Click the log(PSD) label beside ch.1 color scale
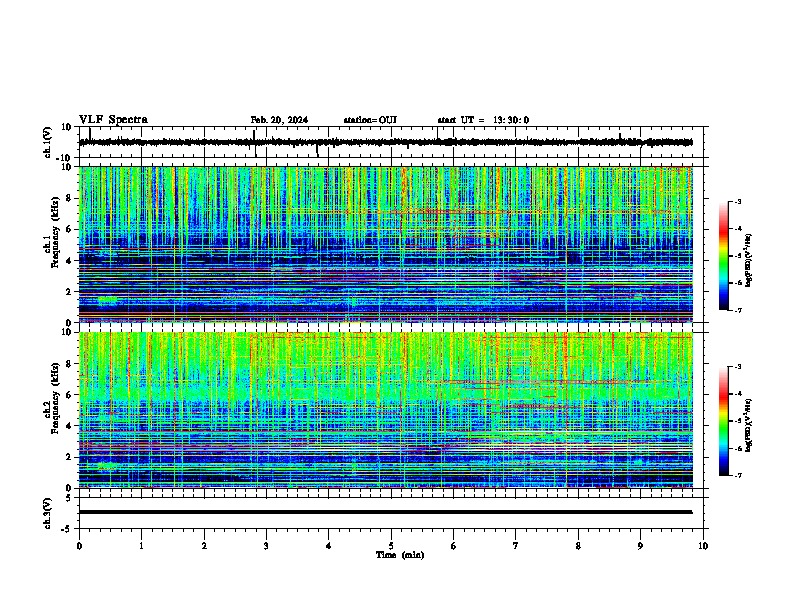792x612 pixels. pyautogui.click(x=749, y=261)
